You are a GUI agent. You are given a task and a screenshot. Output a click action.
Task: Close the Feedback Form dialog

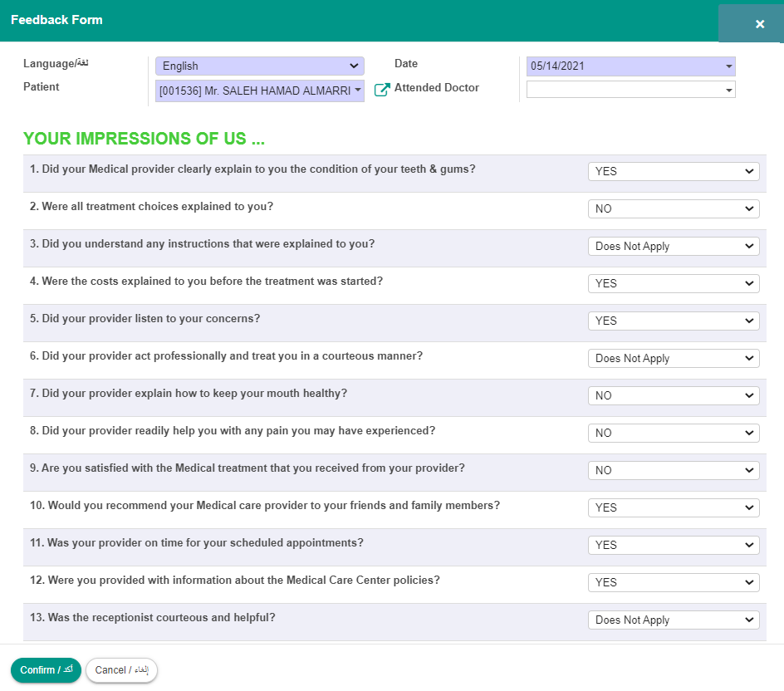point(759,24)
